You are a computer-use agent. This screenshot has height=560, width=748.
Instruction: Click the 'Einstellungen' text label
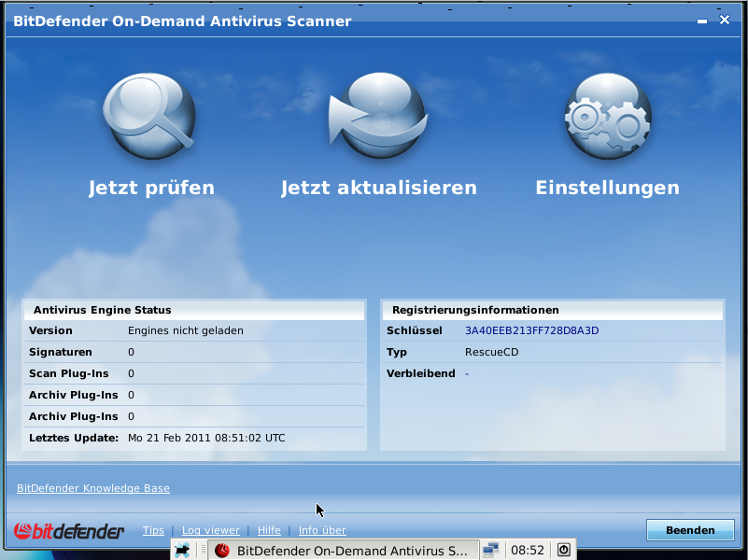(x=607, y=188)
